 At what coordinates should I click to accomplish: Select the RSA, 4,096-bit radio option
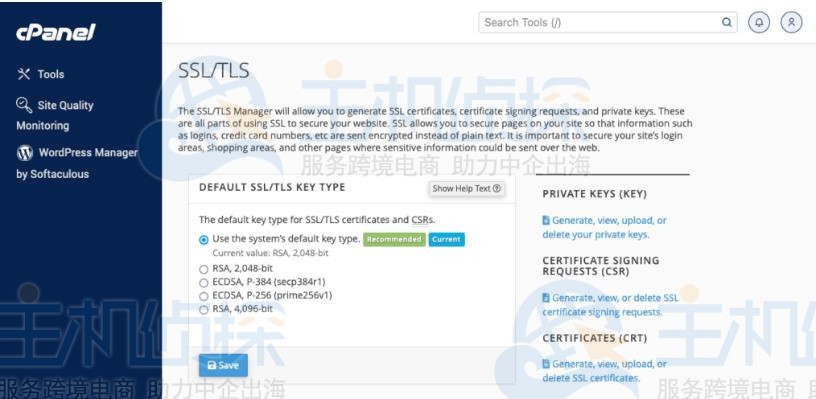(203, 310)
